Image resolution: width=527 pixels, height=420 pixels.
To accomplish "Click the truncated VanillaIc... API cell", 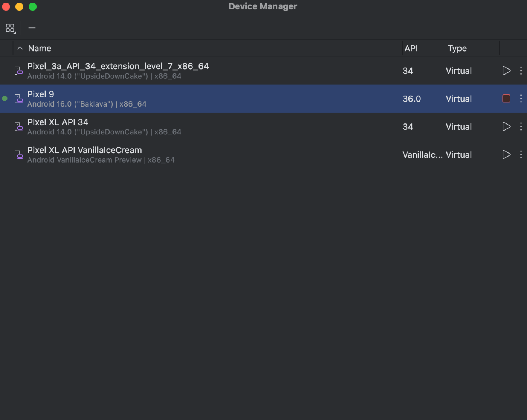I will [422, 155].
